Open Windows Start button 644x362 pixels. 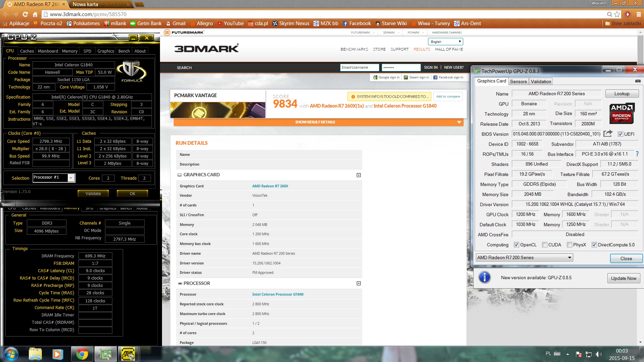click(11, 354)
